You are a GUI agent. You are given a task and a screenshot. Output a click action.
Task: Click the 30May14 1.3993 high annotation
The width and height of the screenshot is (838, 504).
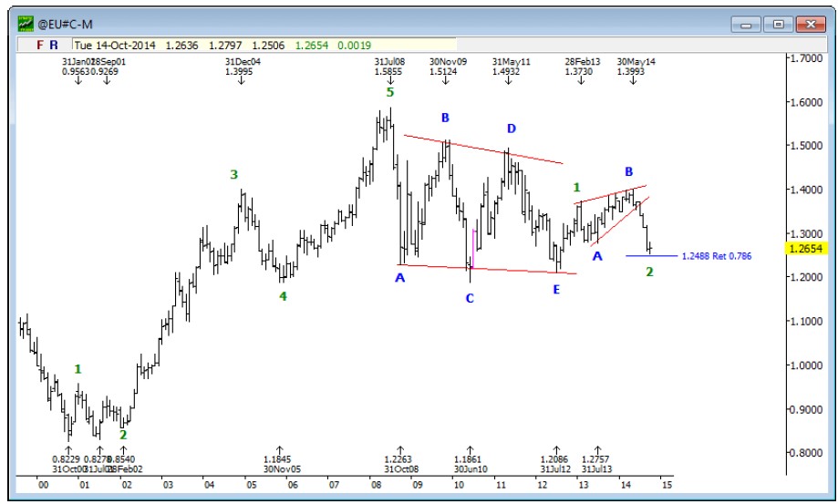coord(636,67)
